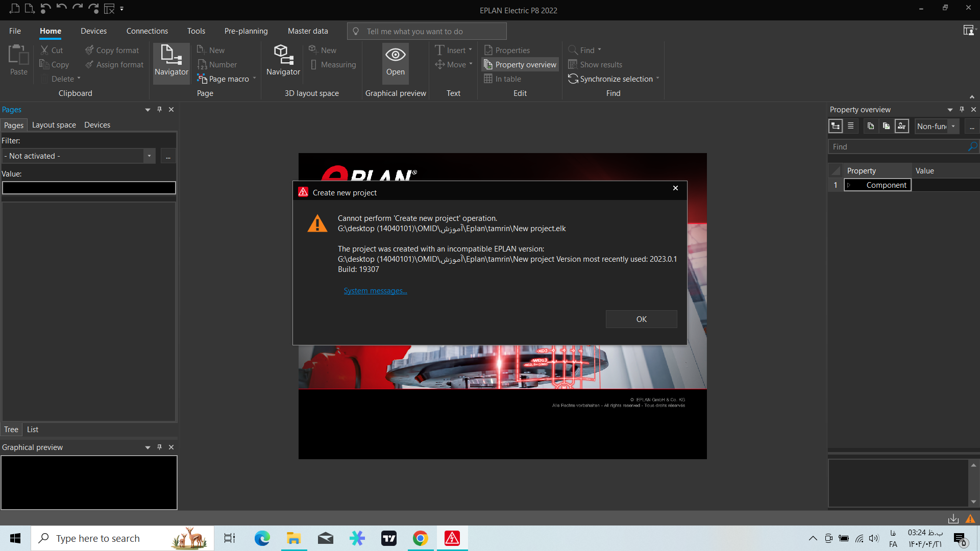
Task: Select the Layout space tab in Pages panel
Action: (x=54, y=125)
